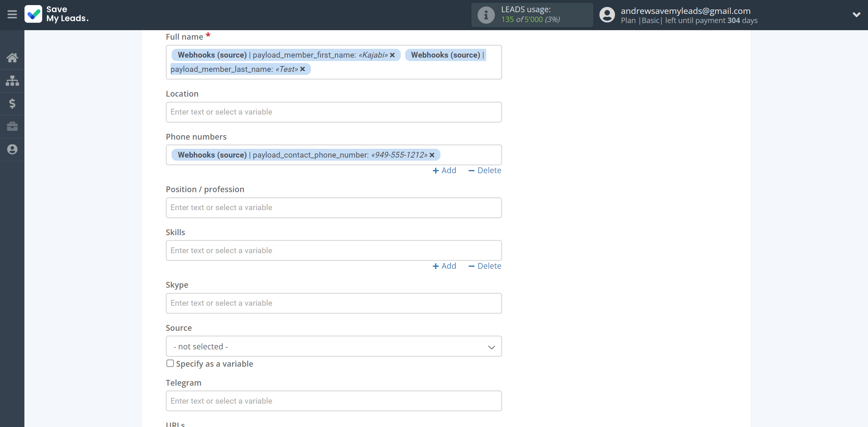Click the LEADS usage info icon
Image resolution: width=868 pixels, height=427 pixels.
[x=486, y=15]
